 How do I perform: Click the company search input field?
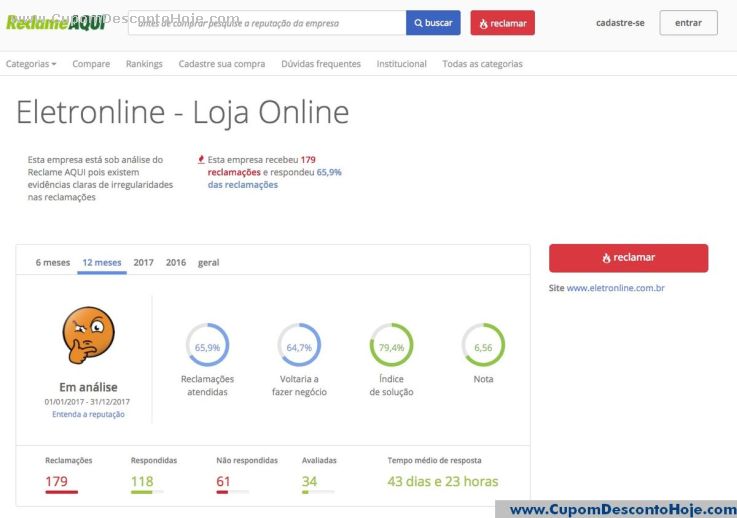(x=267, y=23)
